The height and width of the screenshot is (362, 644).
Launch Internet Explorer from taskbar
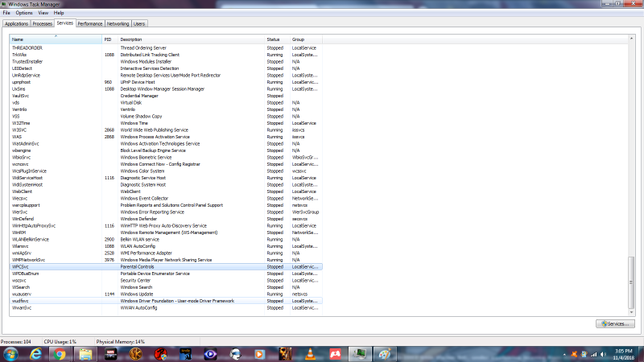click(35, 354)
